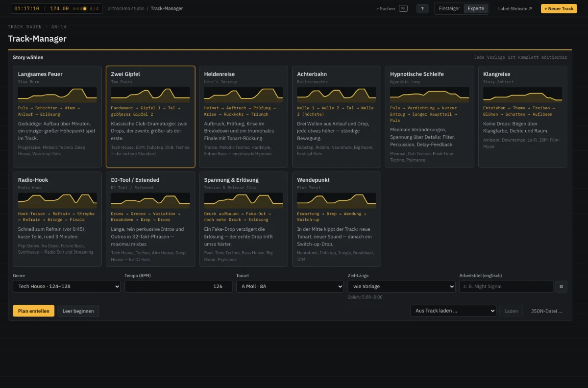Switch to Einsteiger mode
588x388 pixels.
(x=449, y=8)
